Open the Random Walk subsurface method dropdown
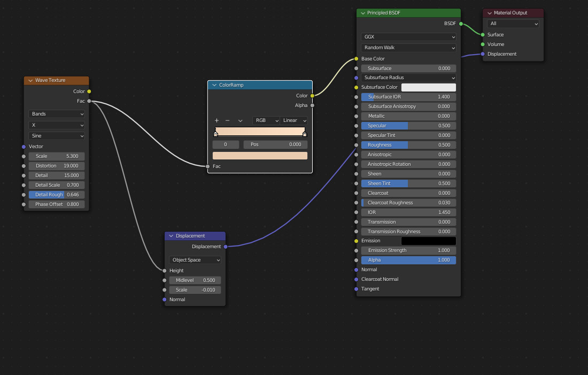This screenshot has height=375, width=588. pyautogui.click(x=408, y=48)
